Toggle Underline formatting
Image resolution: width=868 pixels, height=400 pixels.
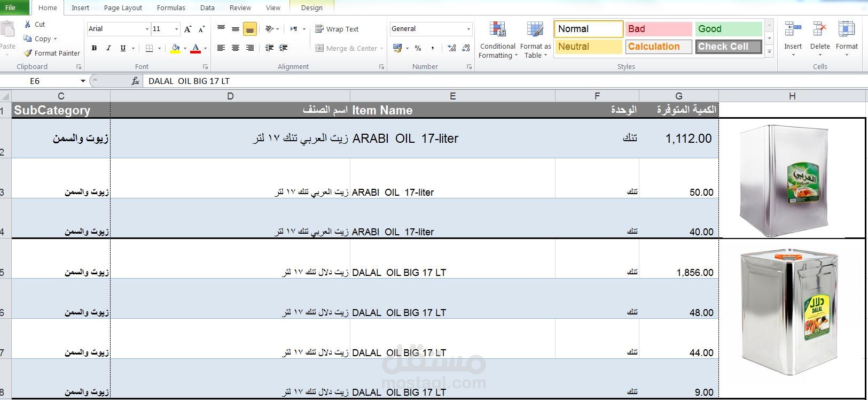pyautogui.click(x=123, y=48)
